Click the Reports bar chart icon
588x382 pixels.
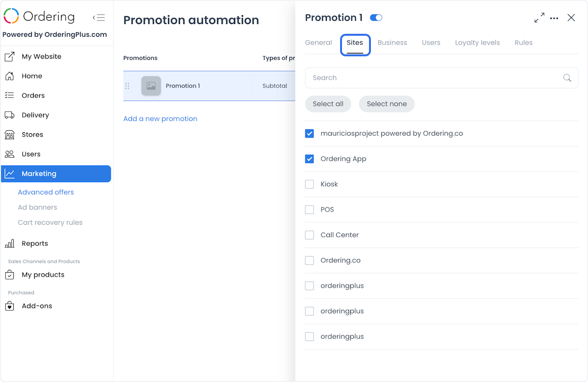(9, 243)
